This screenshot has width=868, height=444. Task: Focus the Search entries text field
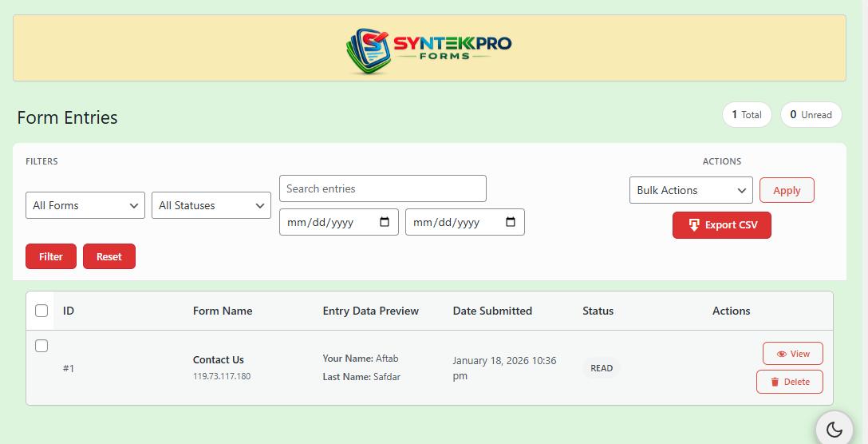pos(383,188)
